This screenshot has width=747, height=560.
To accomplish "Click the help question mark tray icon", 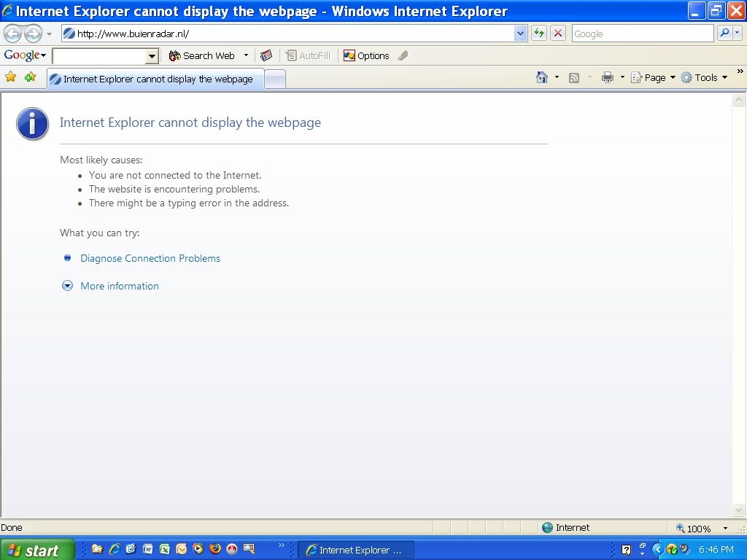I will [627, 550].
